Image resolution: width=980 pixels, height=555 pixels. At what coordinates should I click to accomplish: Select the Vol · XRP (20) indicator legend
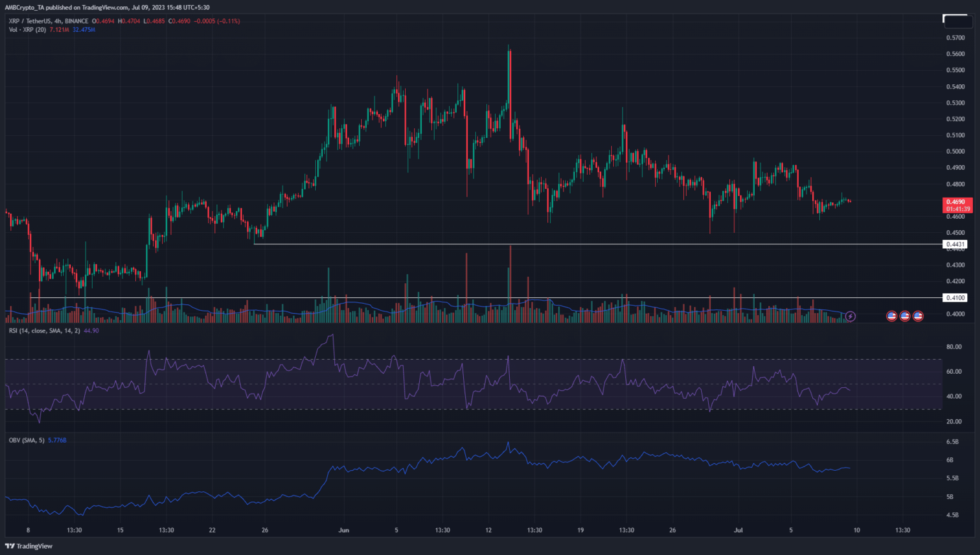tap(27, 30)
